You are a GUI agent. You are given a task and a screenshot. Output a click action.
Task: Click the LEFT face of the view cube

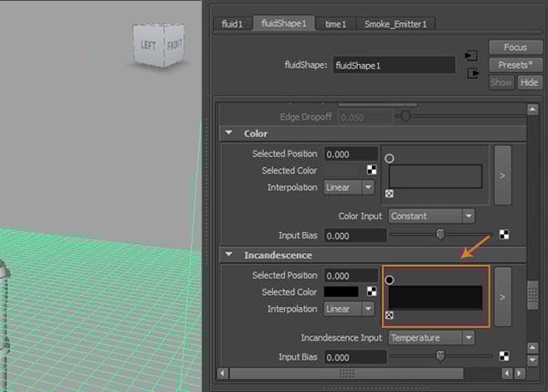[x=149, y=45]
